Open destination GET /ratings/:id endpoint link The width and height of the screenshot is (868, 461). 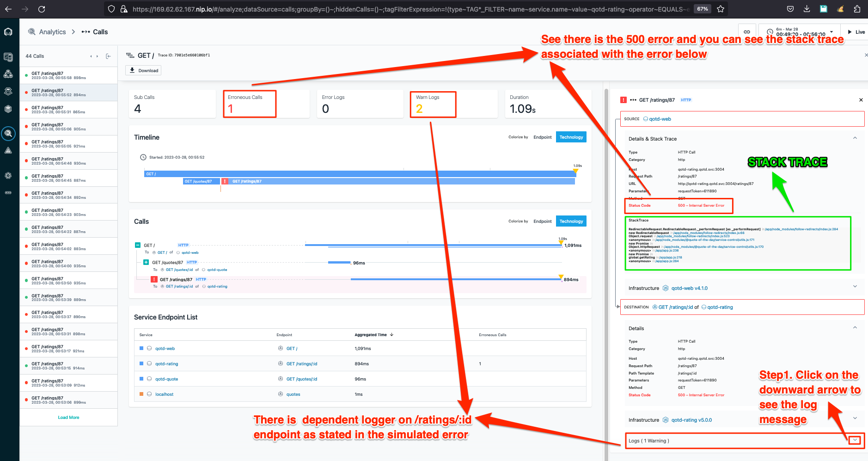[x=675, y=307]
